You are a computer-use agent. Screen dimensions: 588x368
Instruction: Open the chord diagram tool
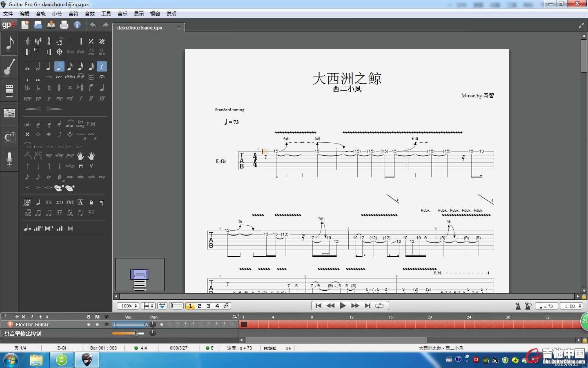[27, 202]
